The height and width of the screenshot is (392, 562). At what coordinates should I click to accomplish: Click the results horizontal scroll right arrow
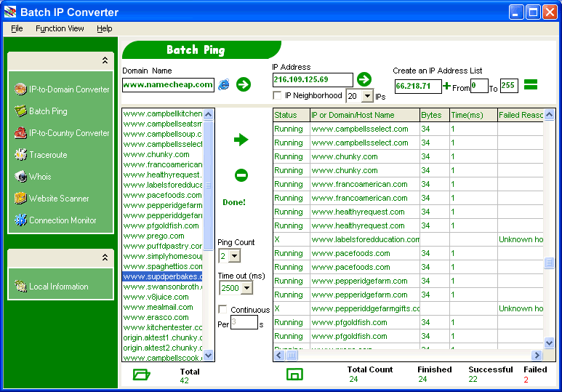pos(537,355)
